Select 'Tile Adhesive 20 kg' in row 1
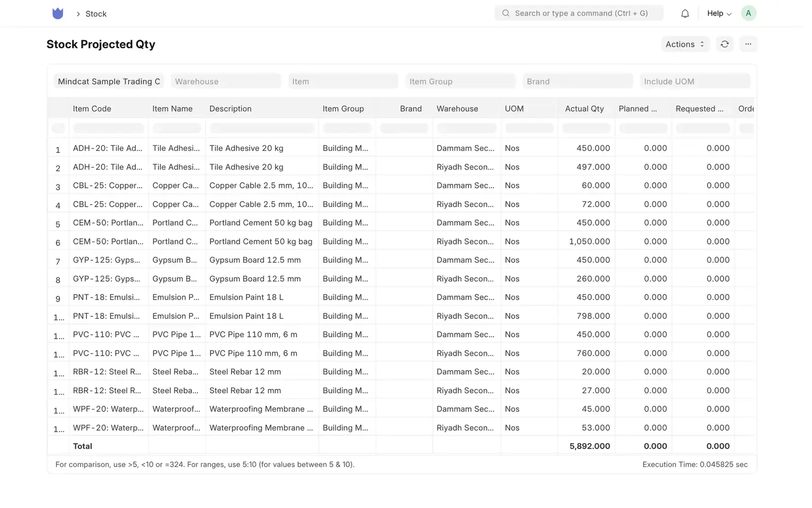This screenshot has width=812, height=508. [x=246, y=148]
